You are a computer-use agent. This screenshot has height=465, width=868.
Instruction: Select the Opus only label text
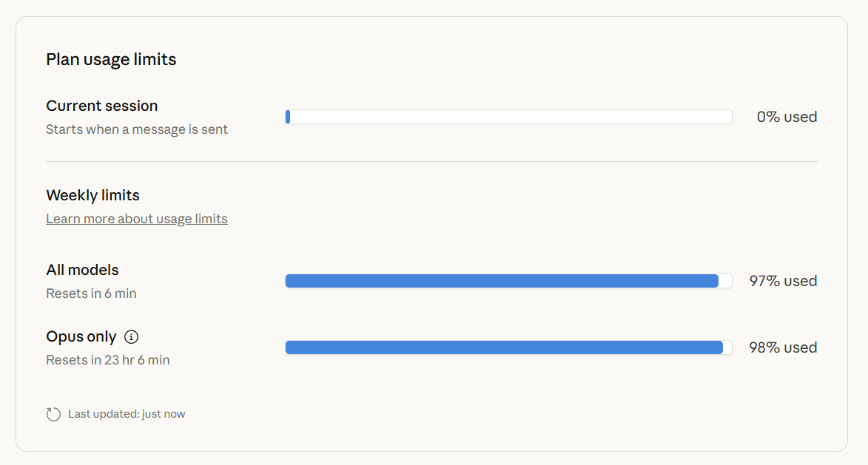click(81, 336)
